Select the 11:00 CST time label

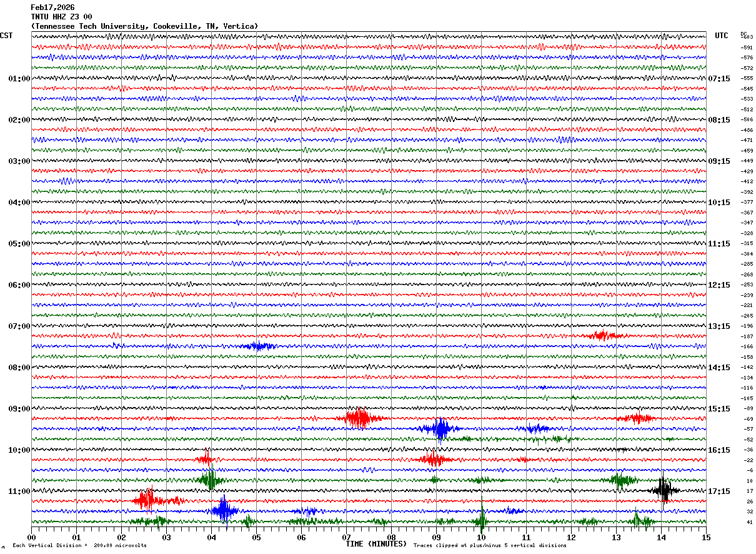19,491
